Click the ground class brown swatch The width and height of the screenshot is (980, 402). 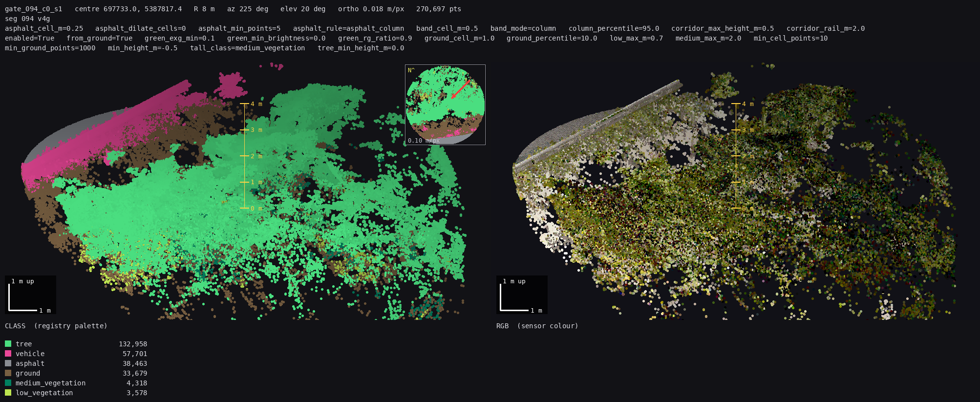[x=8, y=373]
